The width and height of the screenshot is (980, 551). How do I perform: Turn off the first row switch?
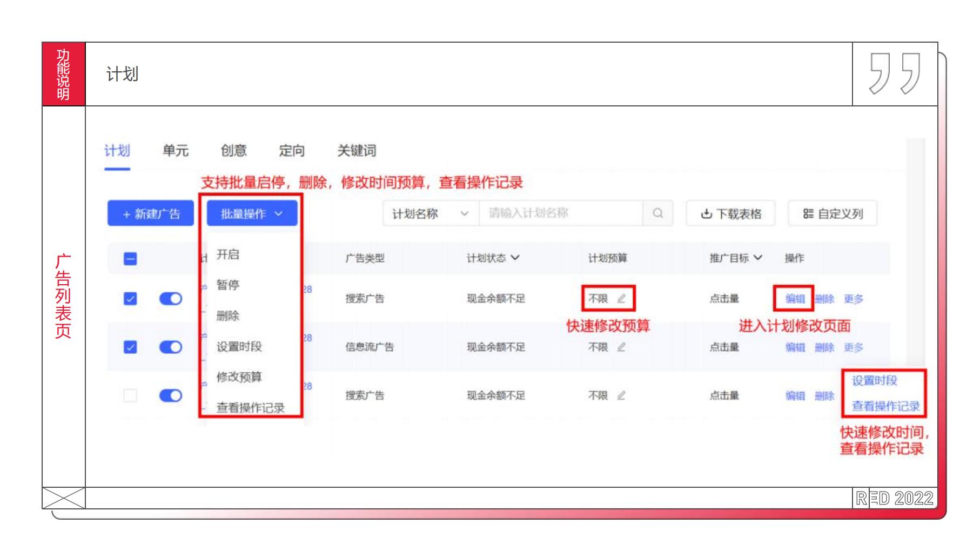[x=171, y=299]
